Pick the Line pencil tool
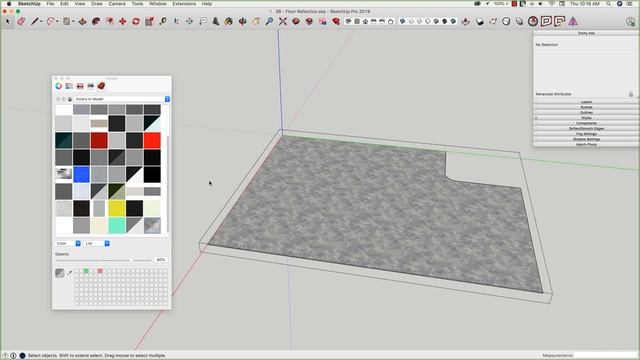The width and height of the screenshot is (640, 360). click(34, 21)
